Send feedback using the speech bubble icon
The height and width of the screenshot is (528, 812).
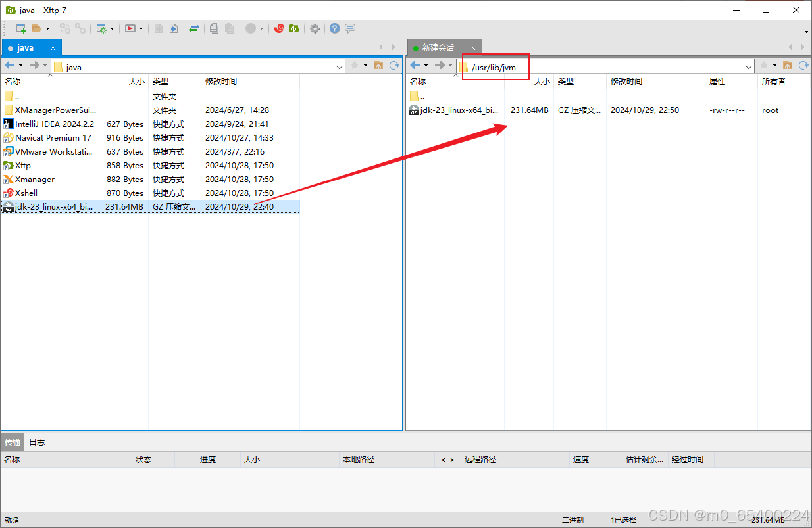(349, 28)
